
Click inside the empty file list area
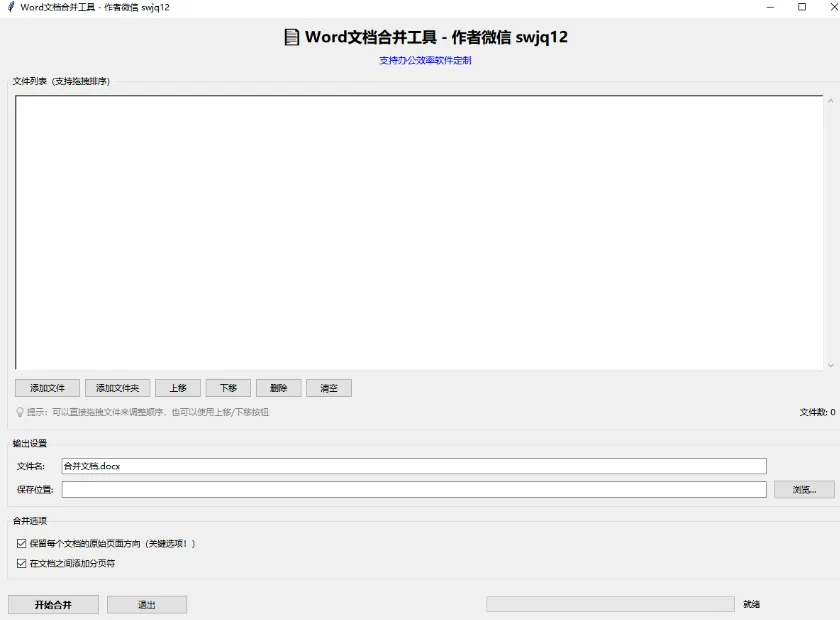coord(419,233)
